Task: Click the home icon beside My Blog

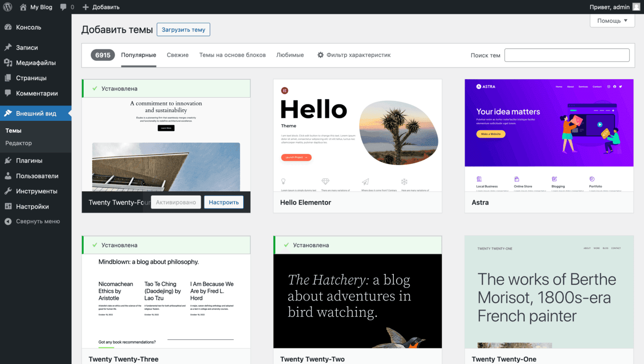Action: [x=23, y=7]
